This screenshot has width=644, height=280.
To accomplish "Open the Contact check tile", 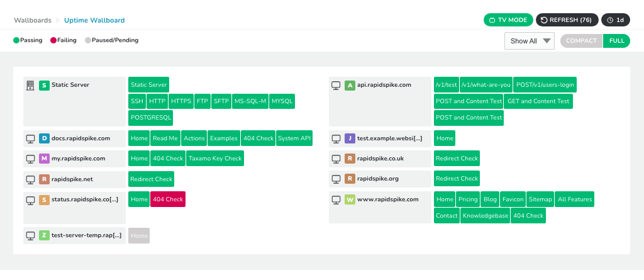I will (447, 216).
